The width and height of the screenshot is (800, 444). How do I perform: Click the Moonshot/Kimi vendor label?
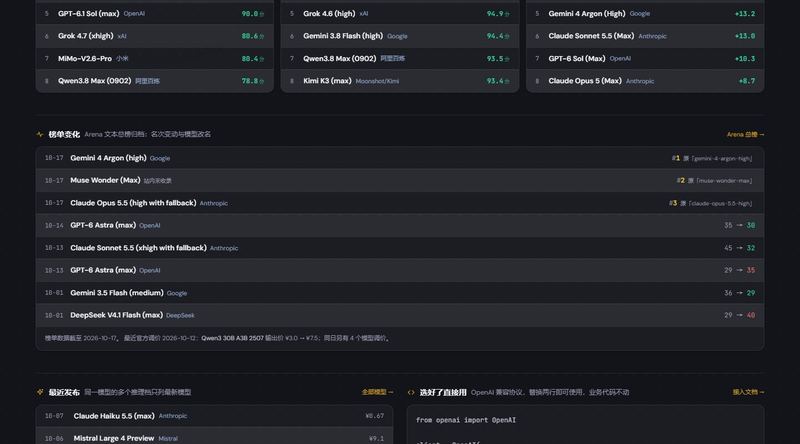point(377,81)
